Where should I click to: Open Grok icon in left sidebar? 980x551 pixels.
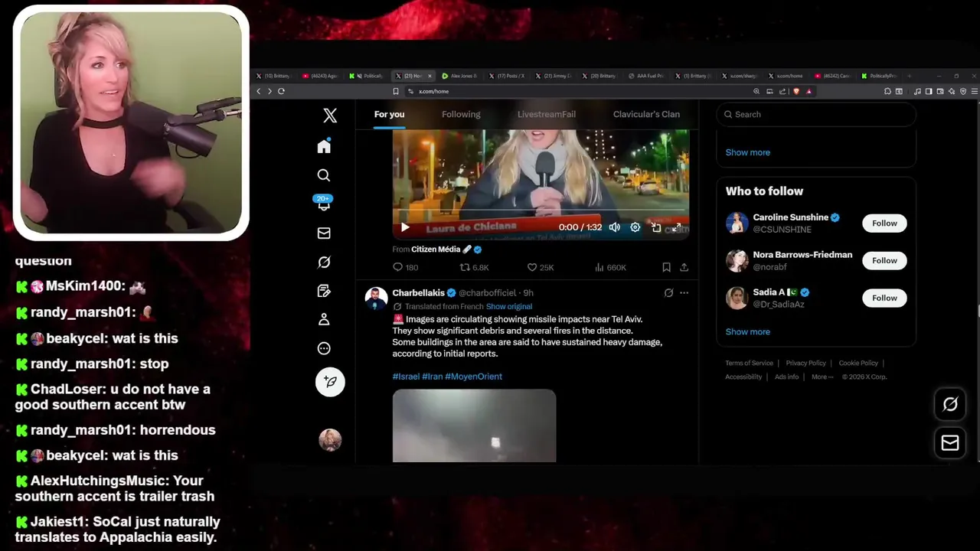[324, 262]
